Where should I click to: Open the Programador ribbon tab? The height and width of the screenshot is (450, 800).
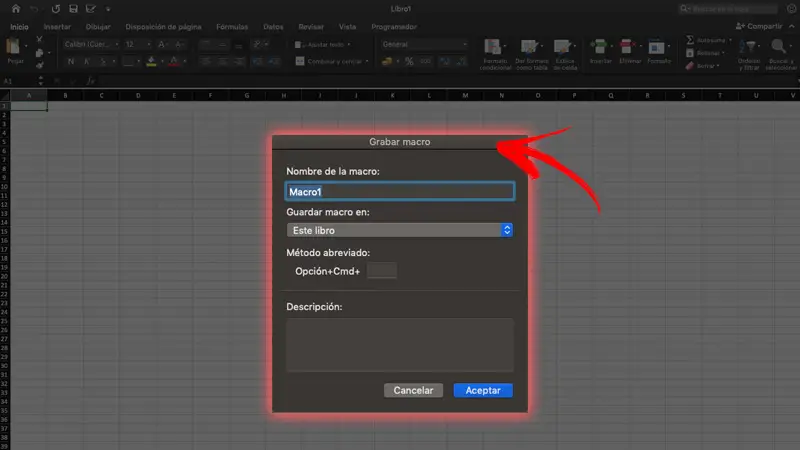pos(394,27)
